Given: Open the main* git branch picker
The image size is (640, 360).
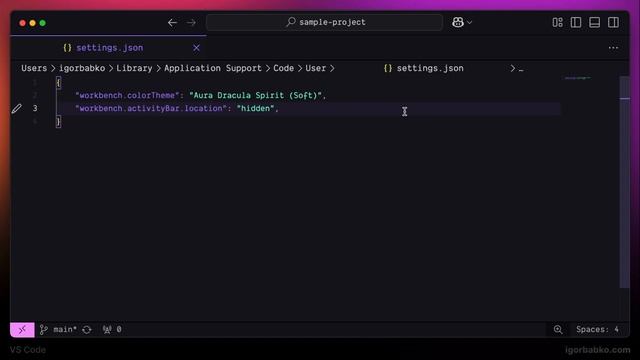Looking at the screenshot, I should click(x=58, y=329).
